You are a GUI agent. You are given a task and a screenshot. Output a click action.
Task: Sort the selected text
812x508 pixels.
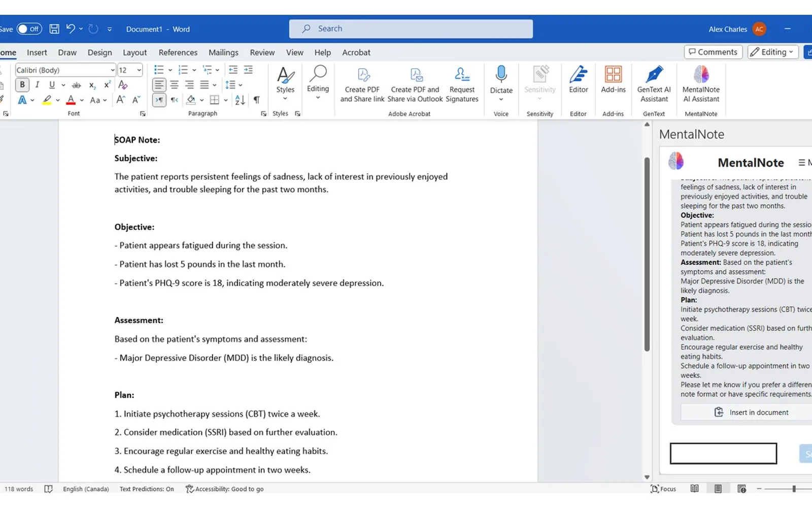[240, 100]
